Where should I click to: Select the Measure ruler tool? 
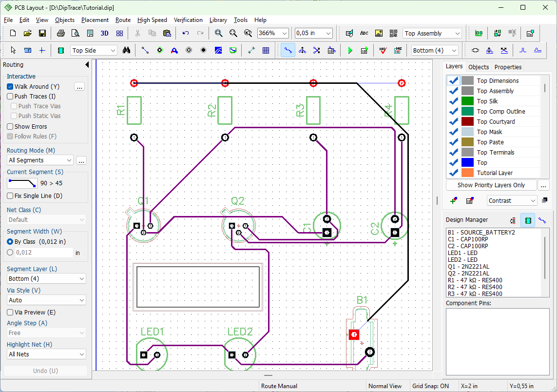(x=27, y=51)
